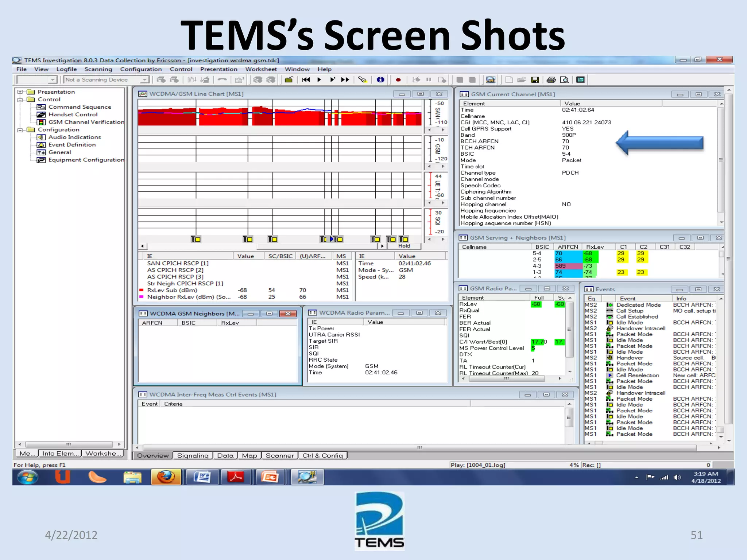
Task: Click the line chart scroll right arrow
Action: (382, 246)
